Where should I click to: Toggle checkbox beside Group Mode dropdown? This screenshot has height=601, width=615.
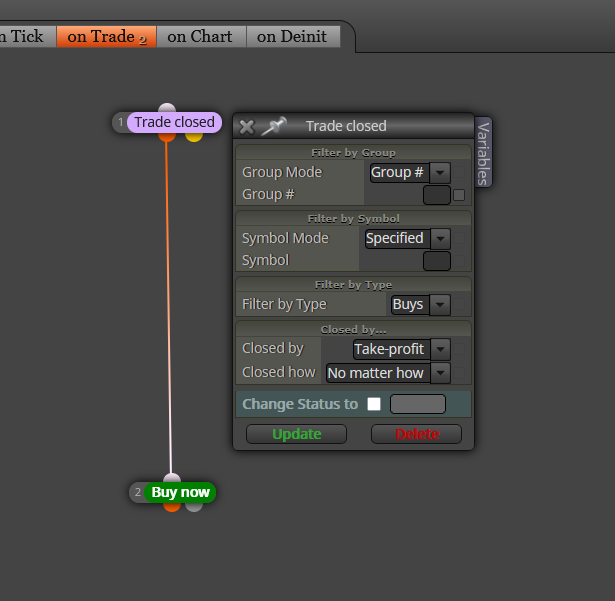(x=459, y=172)
